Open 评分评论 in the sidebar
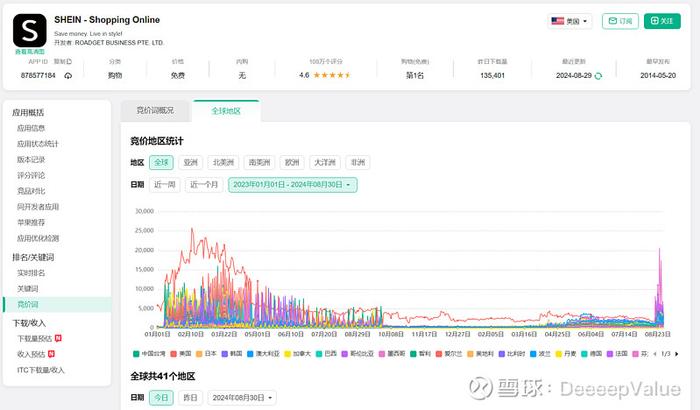Screen dimensions: 700x410 [x=31, y=175]
